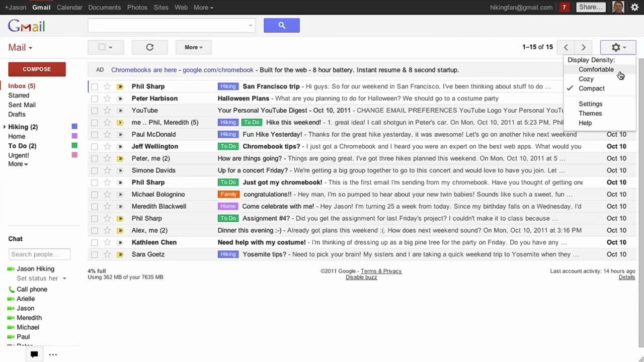Click the blue search magnifier button
Screen dimensions: 644x362
click(281, 26)
